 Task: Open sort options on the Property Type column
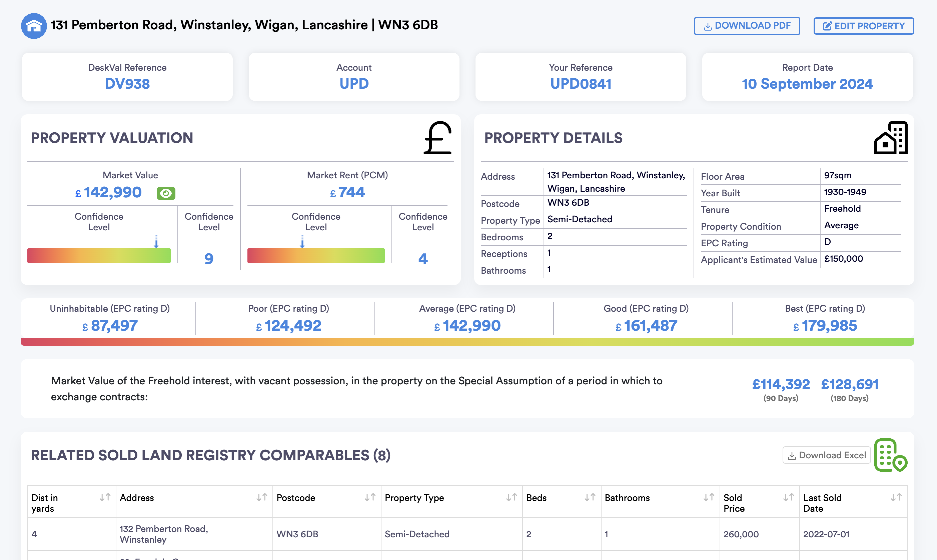pyautogui.click(x=512, y=497)
